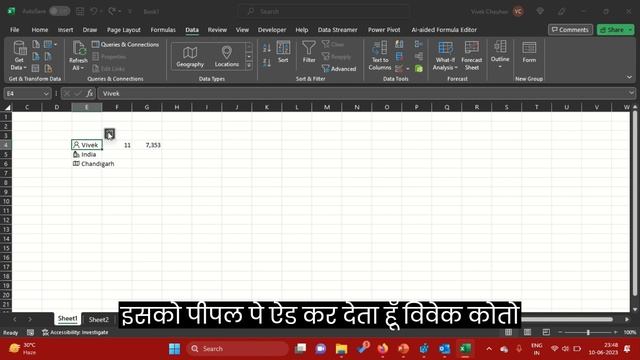The image size is (640, 360).
Task: Open the Power Pivot tab
Action: [384, 30]
